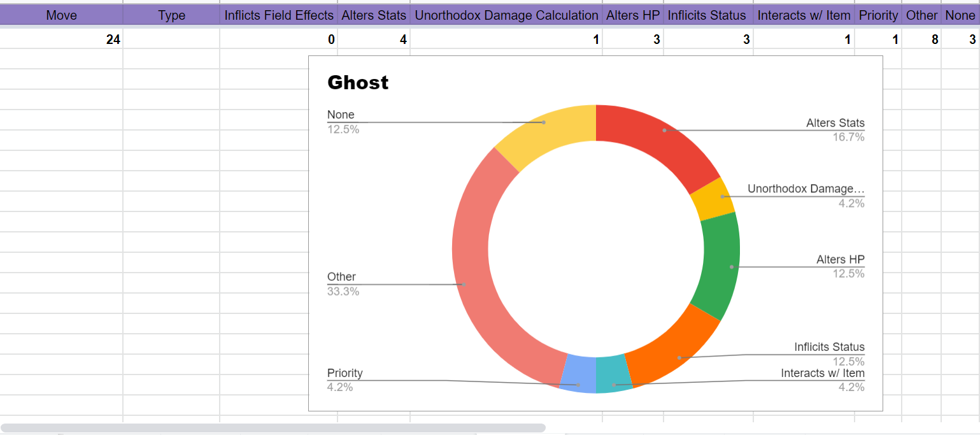
Task: Click the Alters Stats chart label
Action: [x=835, y=123]
